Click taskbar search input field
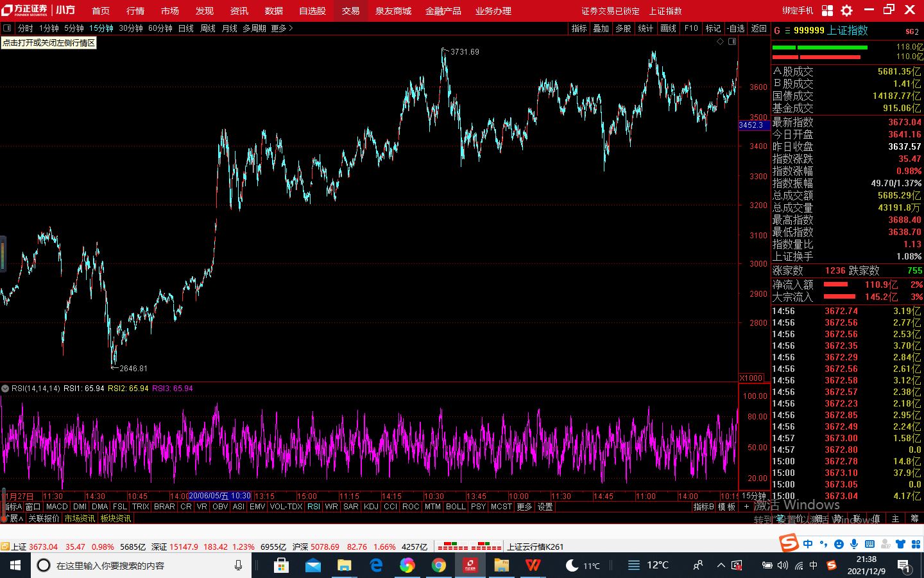 point(141,565)
